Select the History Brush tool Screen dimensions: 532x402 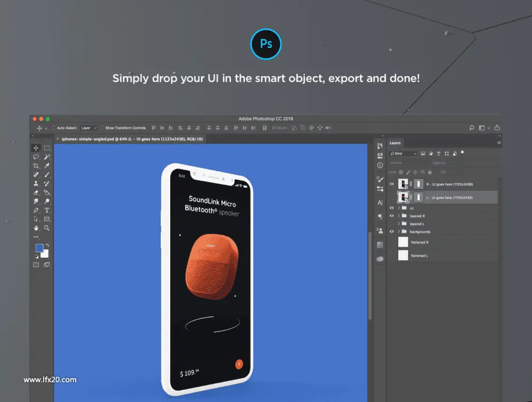[x=47, y=183]
